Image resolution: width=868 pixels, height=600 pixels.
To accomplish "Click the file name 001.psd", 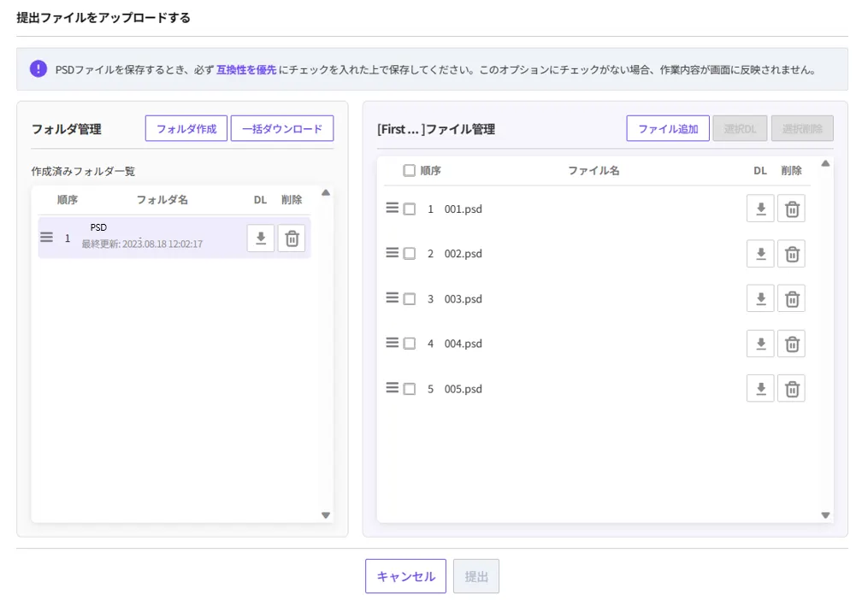I will [464, 209].
